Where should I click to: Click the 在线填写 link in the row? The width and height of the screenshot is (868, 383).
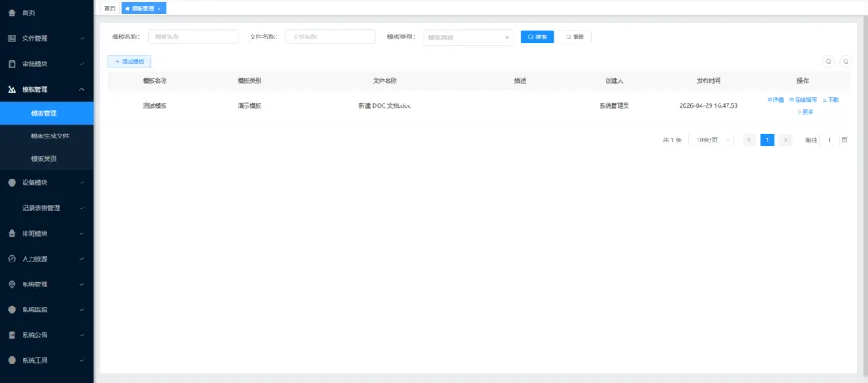[803, 101]
